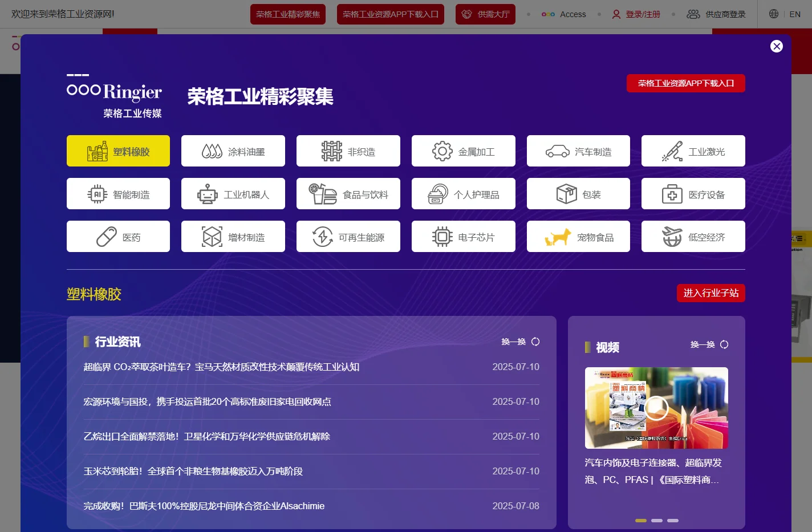This screenshot has width=812, height=532.
Task: Open the 电子芯片 chip category
Action: pos(464,237)
